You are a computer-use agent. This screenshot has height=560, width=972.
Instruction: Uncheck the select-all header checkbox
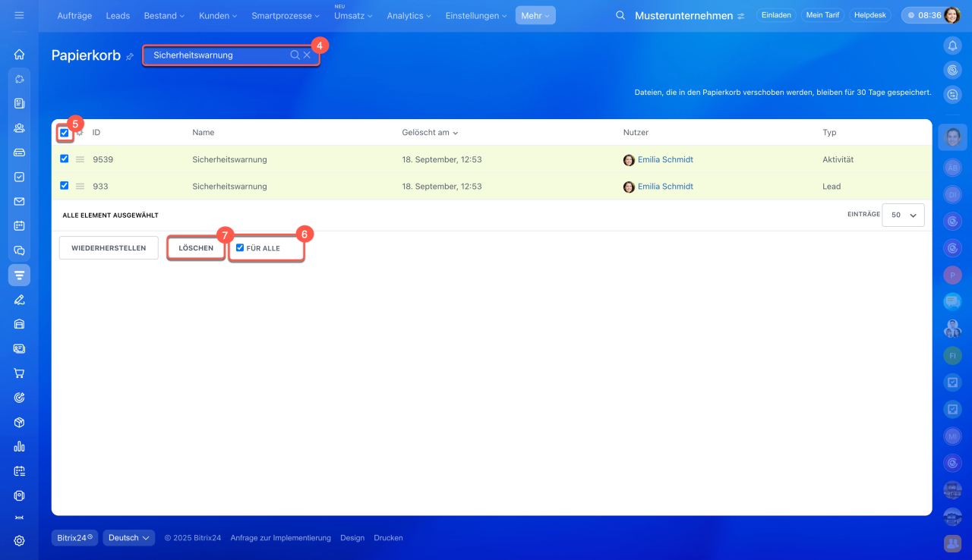65,133
